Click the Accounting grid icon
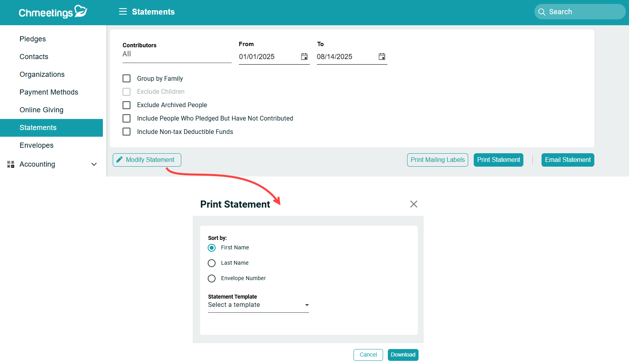Image resolution: width=629 pixels, height=364 pixels. coord(11,164)
